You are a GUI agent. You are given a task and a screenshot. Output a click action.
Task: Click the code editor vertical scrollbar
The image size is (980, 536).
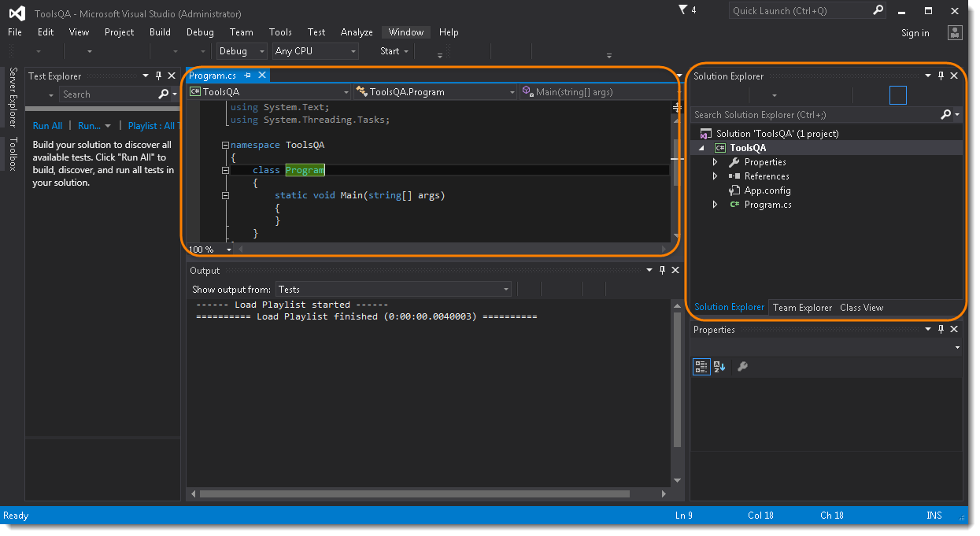(x=676, y=163)
